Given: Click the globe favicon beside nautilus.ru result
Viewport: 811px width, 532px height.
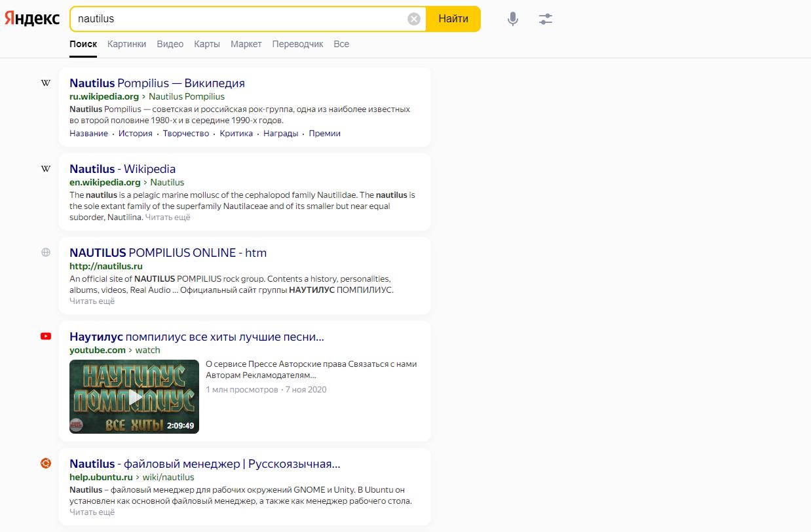Looking at the screenshot, I should (46, 252).
